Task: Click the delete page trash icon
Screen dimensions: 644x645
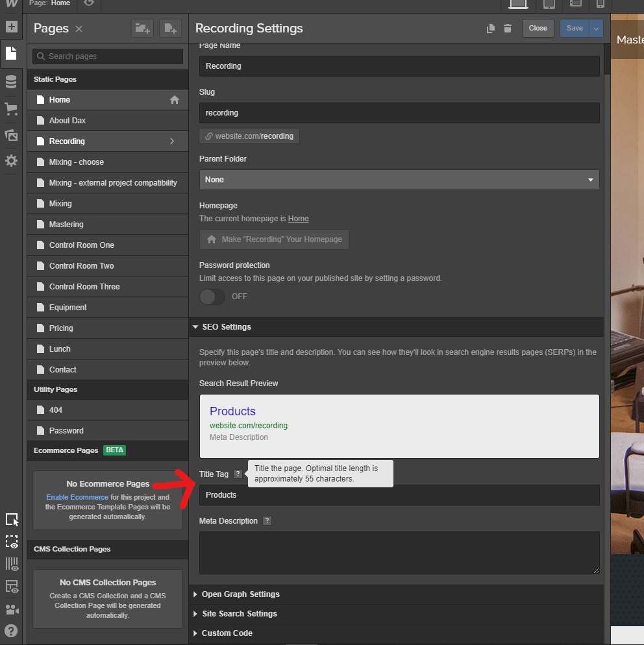Action: pos(508,29)
